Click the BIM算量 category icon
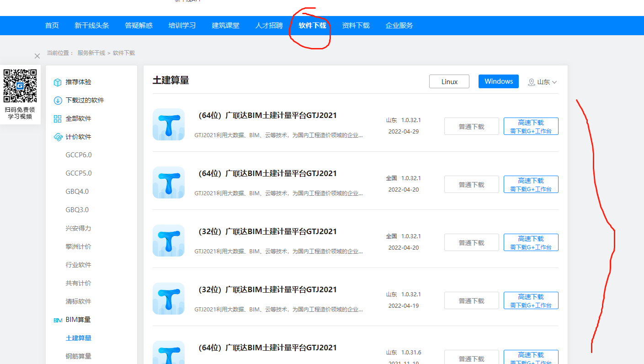The image size is (644, 364). [58, 320]
